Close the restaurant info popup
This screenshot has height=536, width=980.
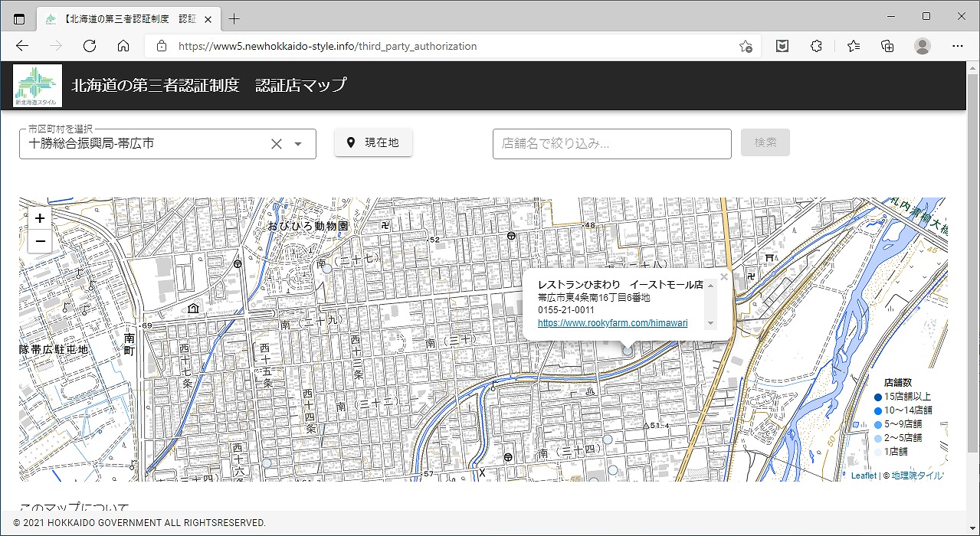click(723, 277)
